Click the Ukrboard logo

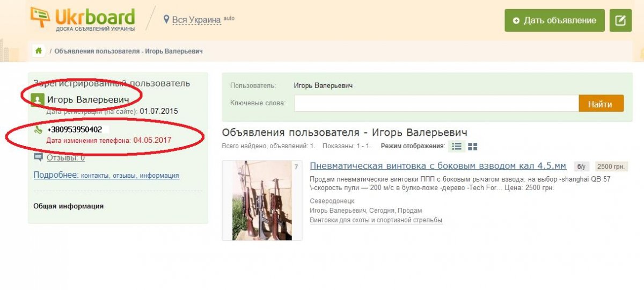coord(83,19)
